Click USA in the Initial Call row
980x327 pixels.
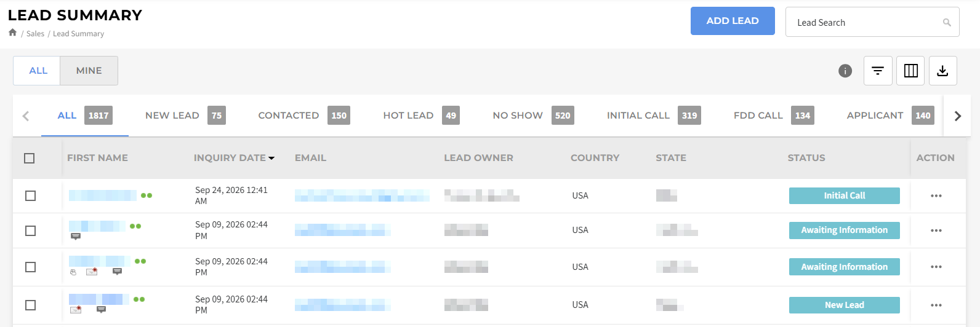580,195
